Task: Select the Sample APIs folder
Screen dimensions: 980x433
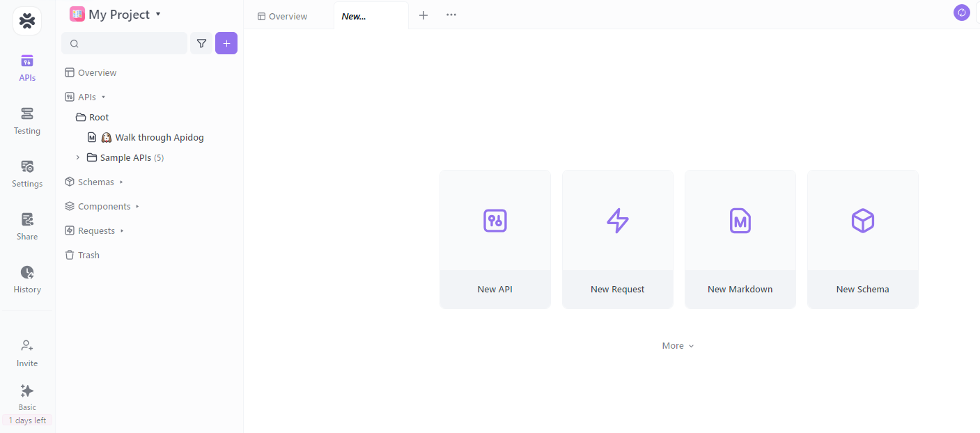Action: click(125, 157)
